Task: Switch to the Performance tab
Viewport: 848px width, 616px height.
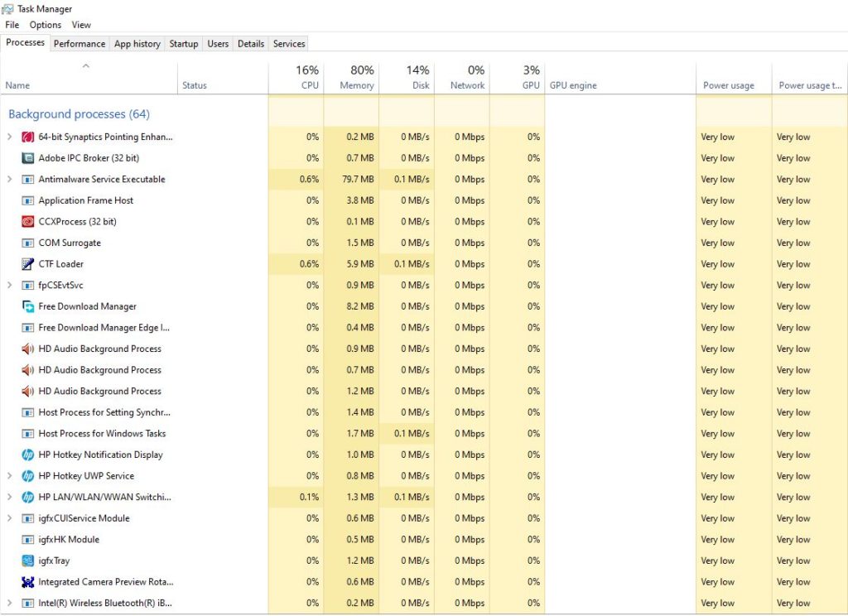Action: (79, 44)
